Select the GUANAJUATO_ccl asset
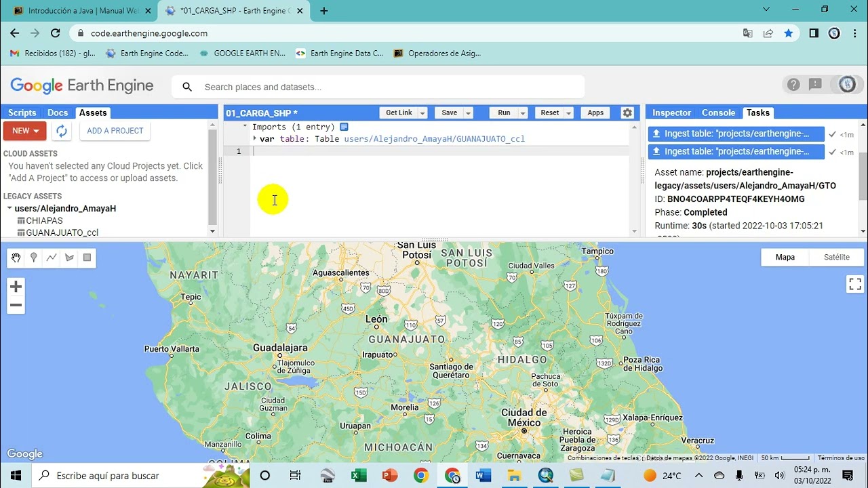The image size is (868, 488). point(62,232)
